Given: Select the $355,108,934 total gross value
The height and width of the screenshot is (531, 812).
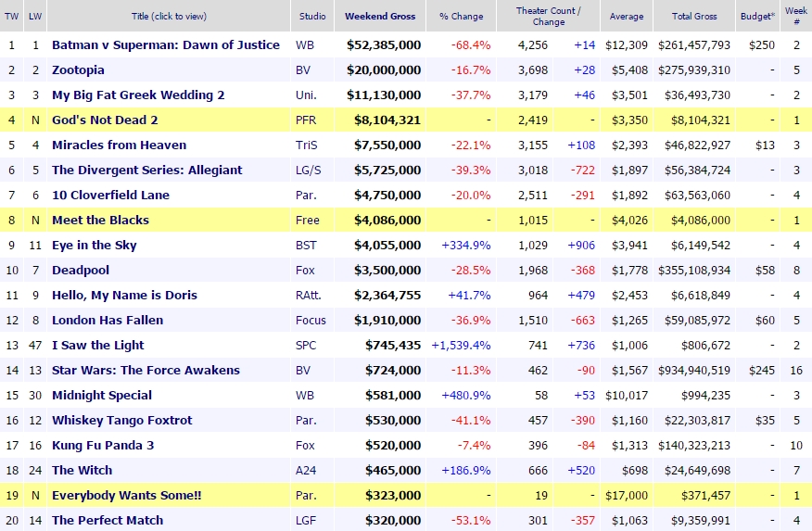Looking at the screenshot, I should (x=694, y=271).
